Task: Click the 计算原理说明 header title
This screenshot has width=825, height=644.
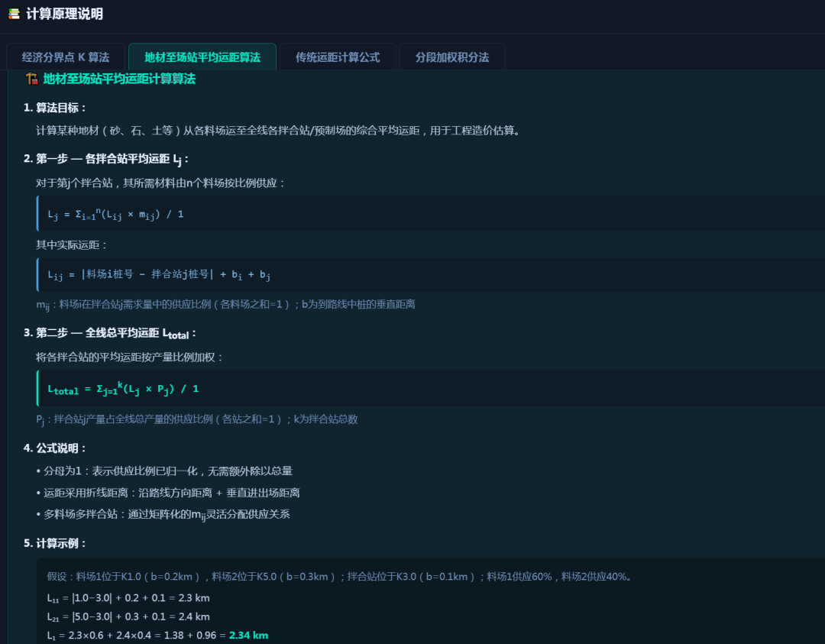Action: pyautogui.click(x=65, y=14)
